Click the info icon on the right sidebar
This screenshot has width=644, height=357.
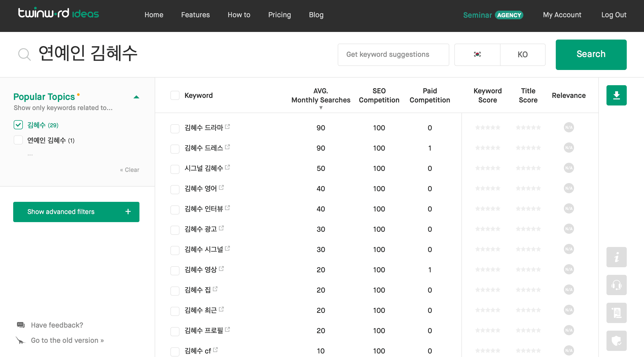[616, 257]
